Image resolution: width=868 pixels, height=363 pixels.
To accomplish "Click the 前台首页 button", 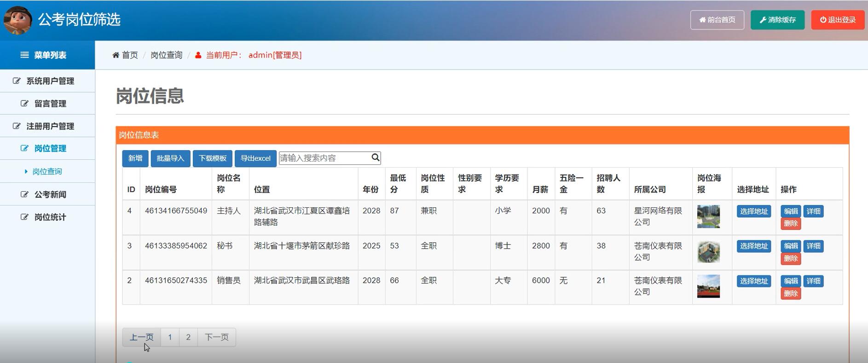I will pos(717,20).
